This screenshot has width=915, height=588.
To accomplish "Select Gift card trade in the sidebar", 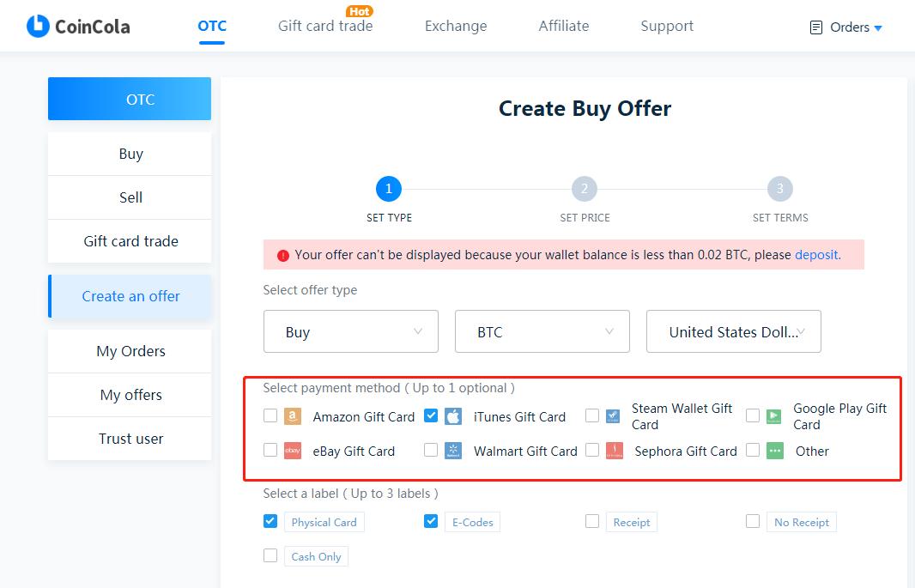I will [130, 241].
